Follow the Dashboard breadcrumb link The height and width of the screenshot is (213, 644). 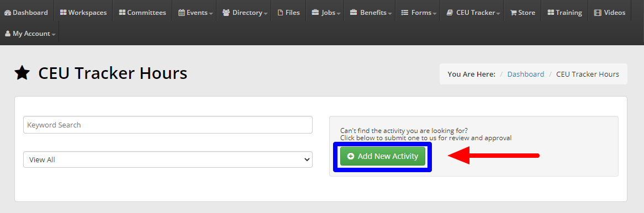pyautogui.click(x=526, y=74)
